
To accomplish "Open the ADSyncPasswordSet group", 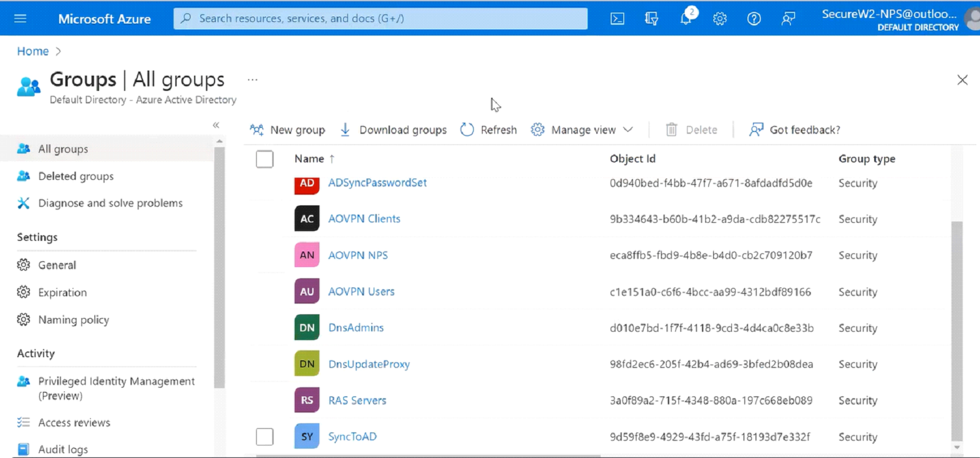I will click(377, 182).
